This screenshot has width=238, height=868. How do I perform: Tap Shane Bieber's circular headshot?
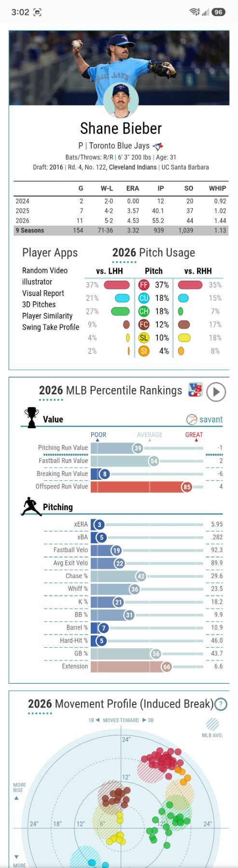(121, 101)
